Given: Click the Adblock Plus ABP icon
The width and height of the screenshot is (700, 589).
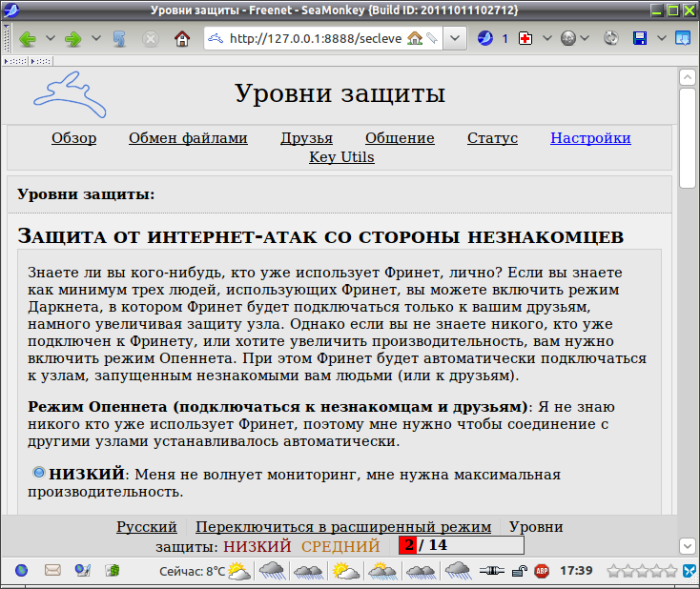Looking at the screenshot, I should pos(542,571).
